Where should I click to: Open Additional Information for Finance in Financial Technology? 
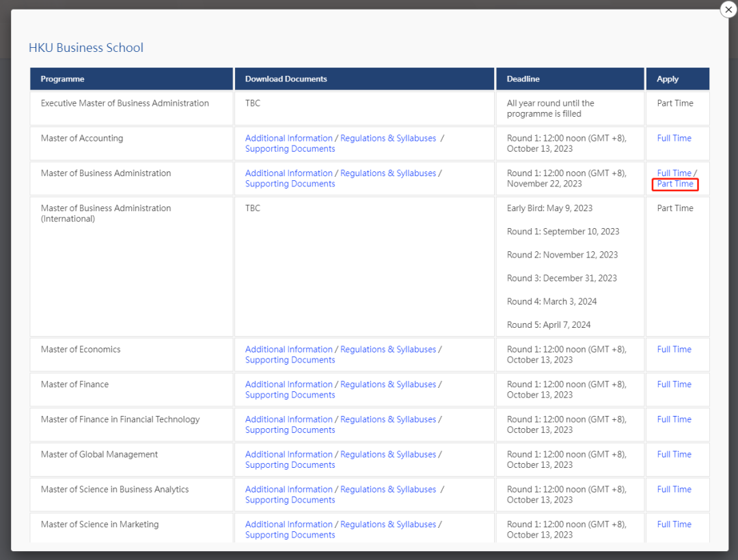pos(288,419)
